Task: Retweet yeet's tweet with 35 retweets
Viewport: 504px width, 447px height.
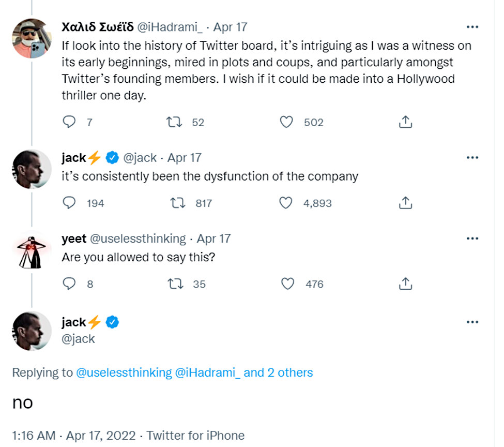Action: tap(176, 284)
